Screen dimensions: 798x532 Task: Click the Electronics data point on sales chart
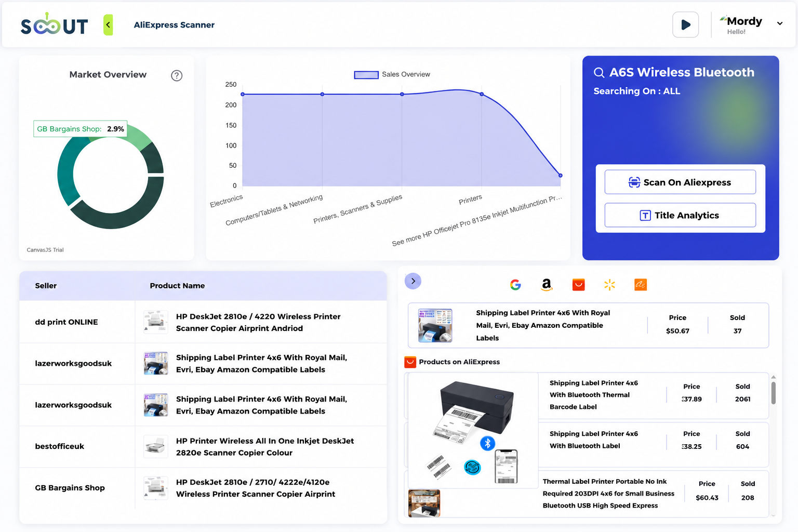pyautogui.click(x=243, y=94)
